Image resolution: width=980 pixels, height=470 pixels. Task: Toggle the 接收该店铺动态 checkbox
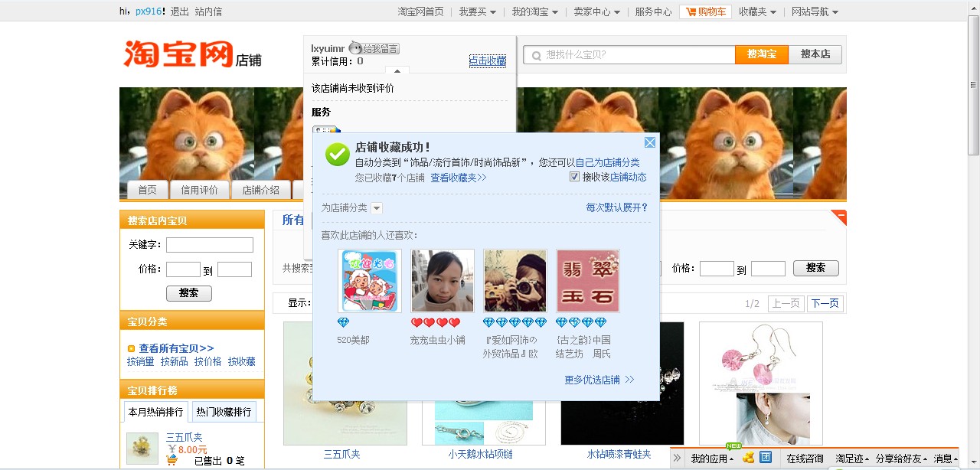574,177
